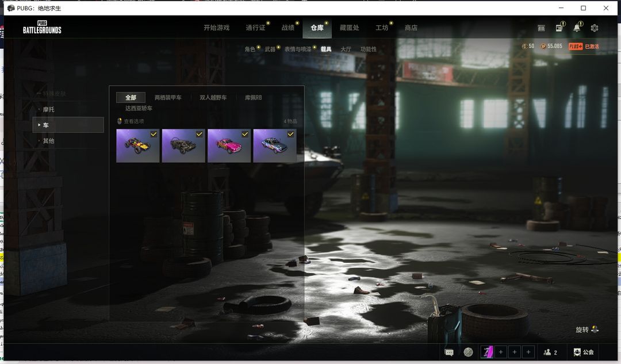621x364 pixels.
Task: Switch to the 角色 sub-tab
Action: point(250,49)
